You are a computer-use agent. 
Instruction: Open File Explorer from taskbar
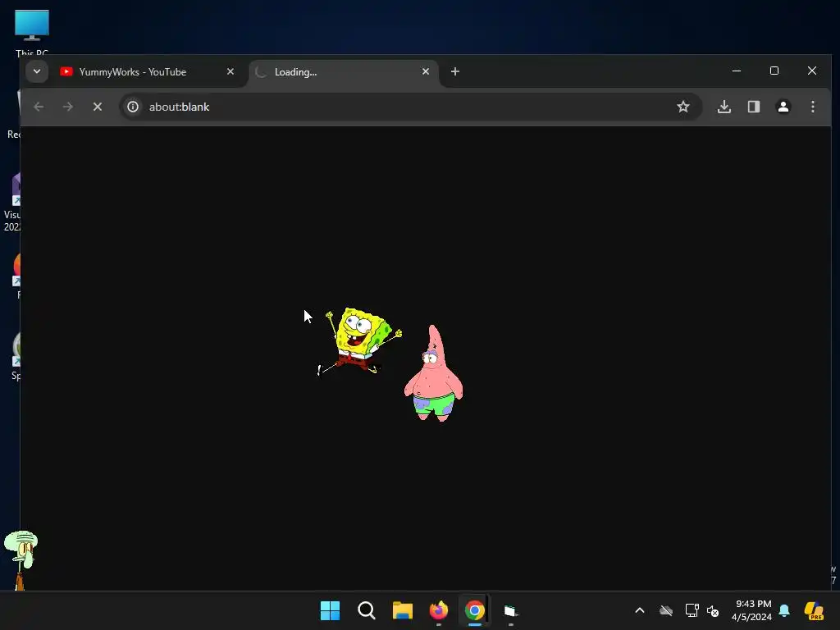[402, 610]
